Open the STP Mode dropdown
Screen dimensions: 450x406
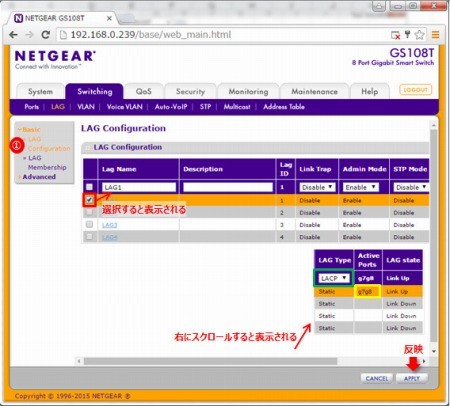(x=411, y=187)
